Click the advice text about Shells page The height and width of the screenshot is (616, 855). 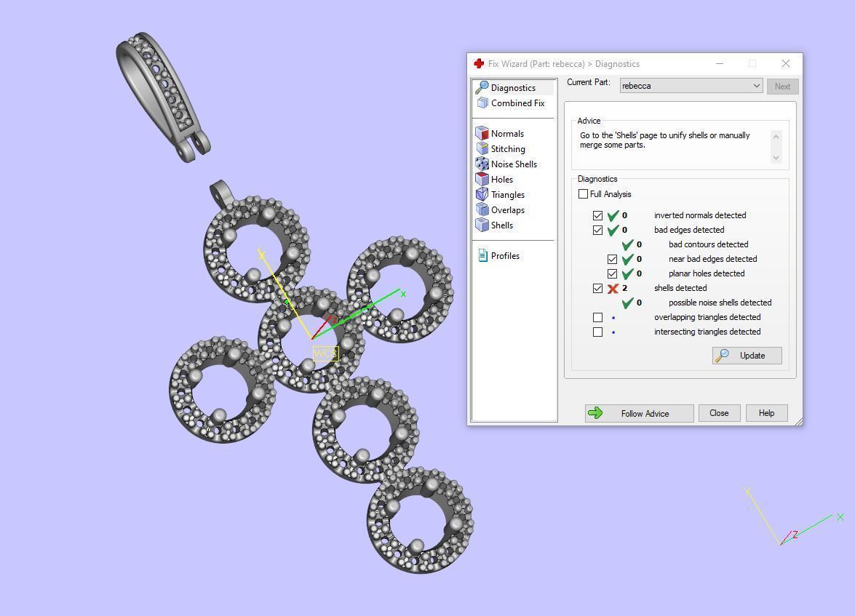tap(664, 140)
